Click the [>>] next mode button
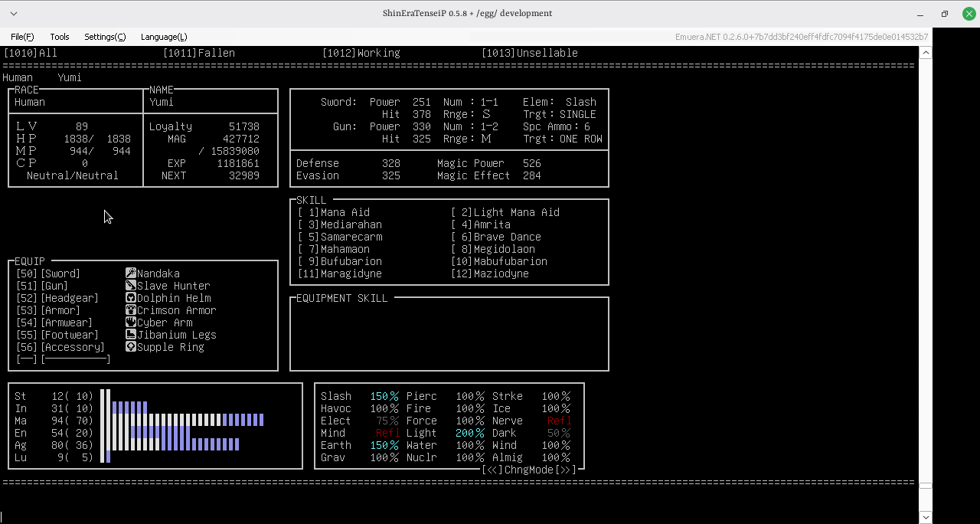Viewport: 980px width, 524px height. tap(565, 470)
